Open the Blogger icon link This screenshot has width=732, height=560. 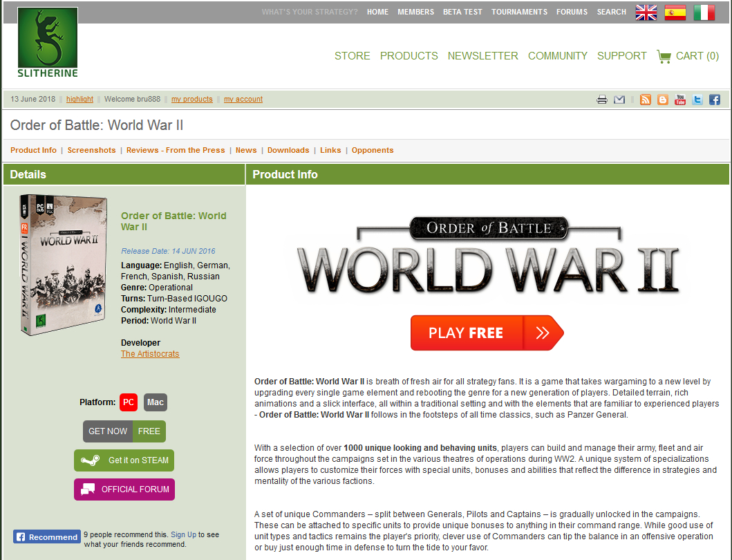663,100
